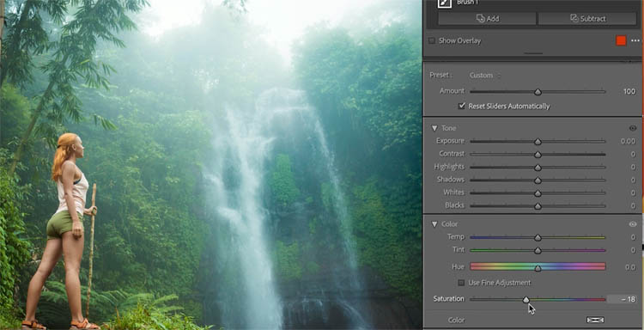Image resolution: width=644 pixels, height=330 pixels.
Task: Uncheck Reset Sliders Automatically
Action: (462, 106)
